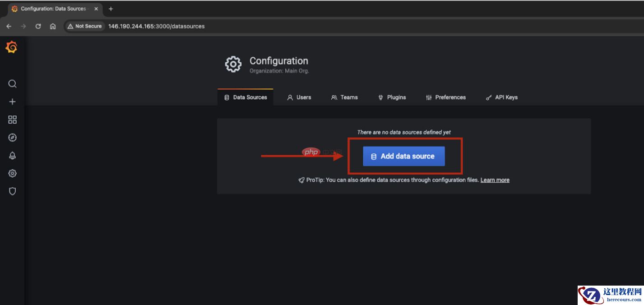The image size is (644, 305).
Task: Click the Not Secure warning badge
Action: 84,26
